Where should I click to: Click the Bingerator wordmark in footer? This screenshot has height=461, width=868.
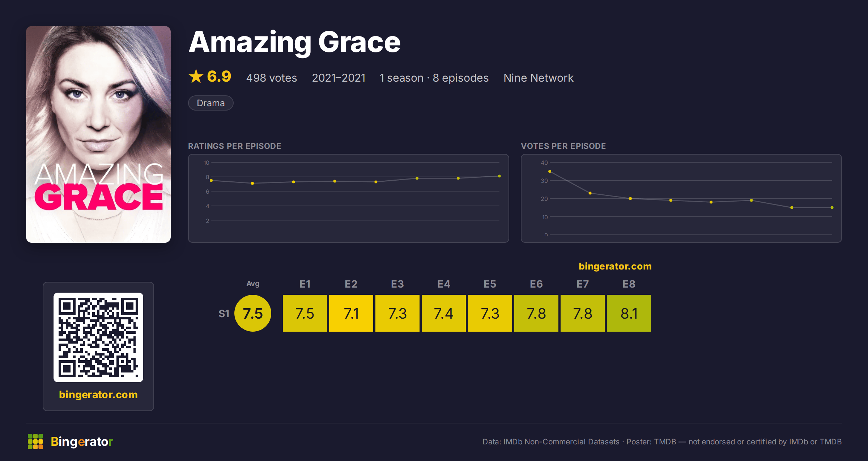coord(82,441)
